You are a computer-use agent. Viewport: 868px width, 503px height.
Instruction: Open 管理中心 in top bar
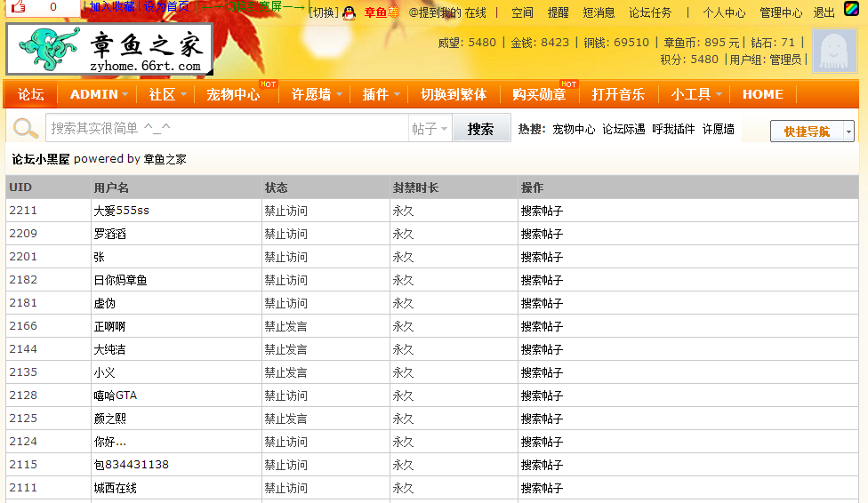(x=780, y=12)
